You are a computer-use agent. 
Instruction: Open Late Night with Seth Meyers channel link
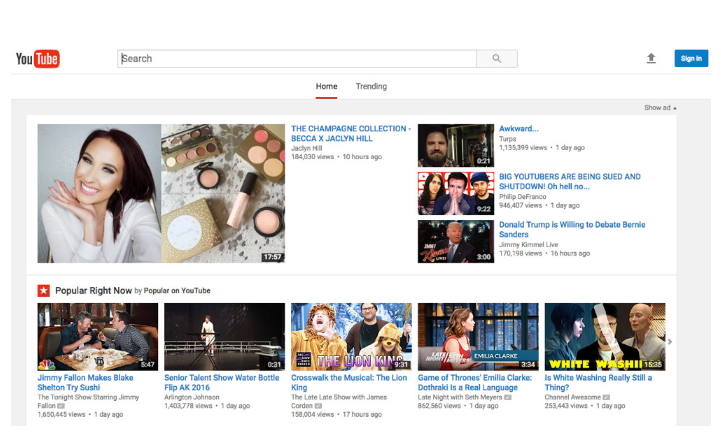tap(460, 397)
